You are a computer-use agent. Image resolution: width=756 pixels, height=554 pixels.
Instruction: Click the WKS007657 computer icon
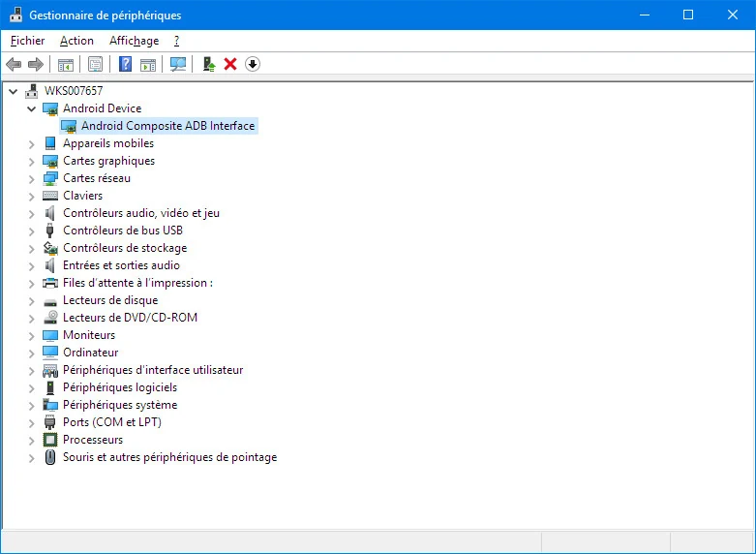point(32,91)
